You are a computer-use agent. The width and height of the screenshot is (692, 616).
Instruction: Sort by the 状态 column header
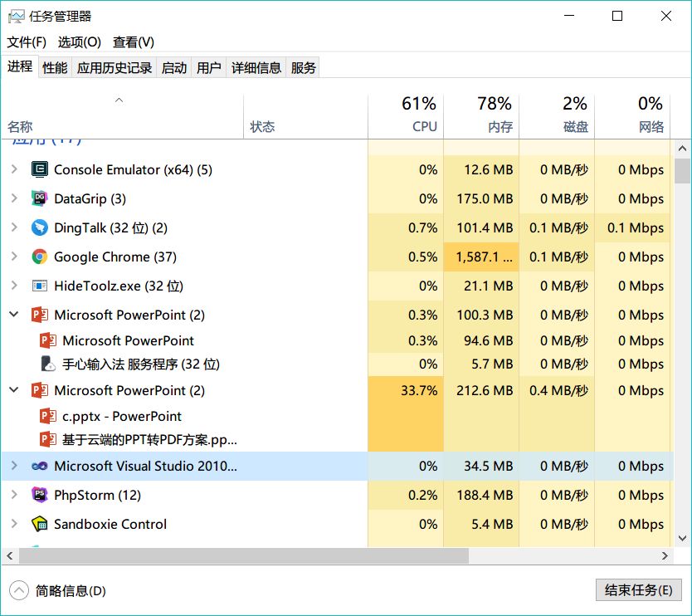point(305,116)
